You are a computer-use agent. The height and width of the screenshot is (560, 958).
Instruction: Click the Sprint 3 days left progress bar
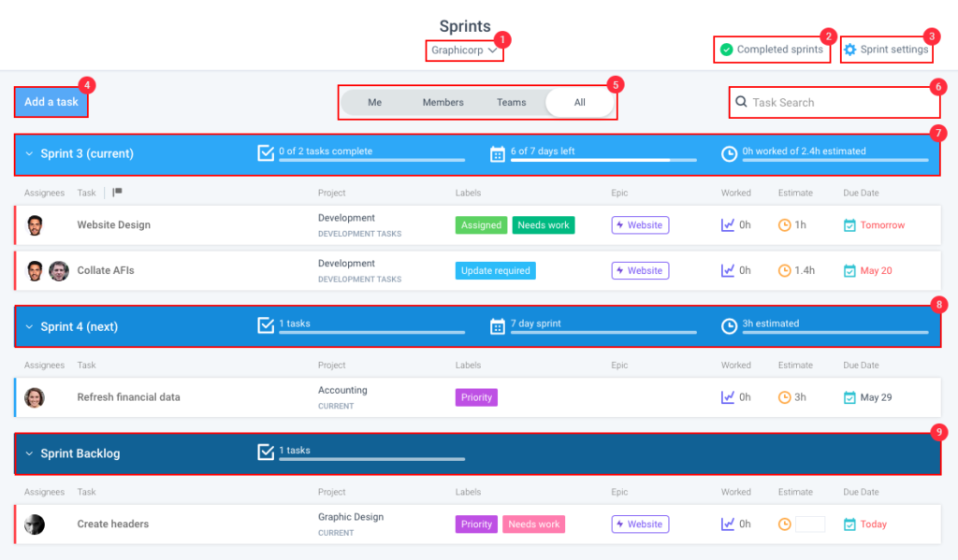[x=602, y=160]
